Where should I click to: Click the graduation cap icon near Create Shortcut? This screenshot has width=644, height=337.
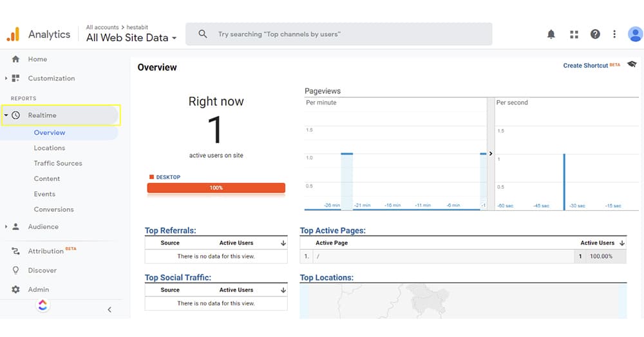point(632,64)
